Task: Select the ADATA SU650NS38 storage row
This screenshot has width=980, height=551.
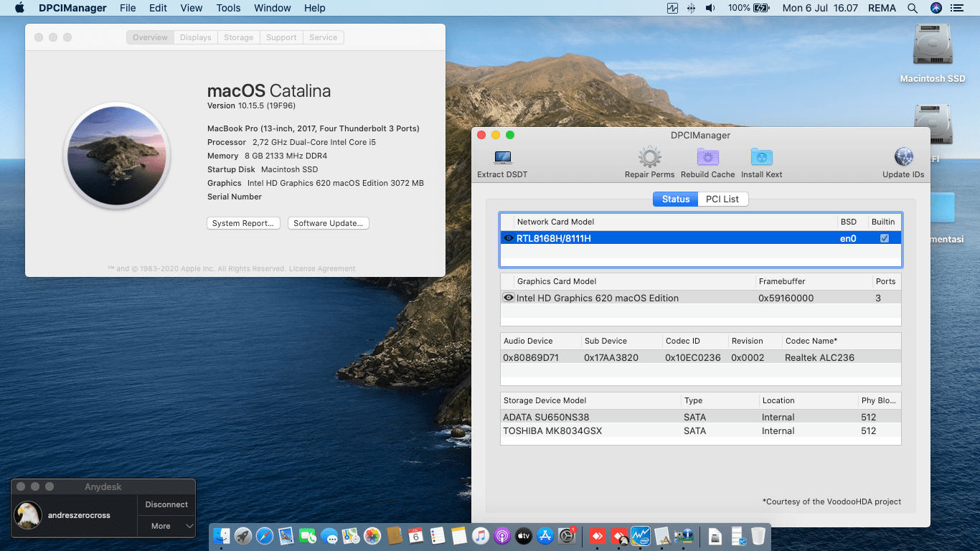Action: 701,417
